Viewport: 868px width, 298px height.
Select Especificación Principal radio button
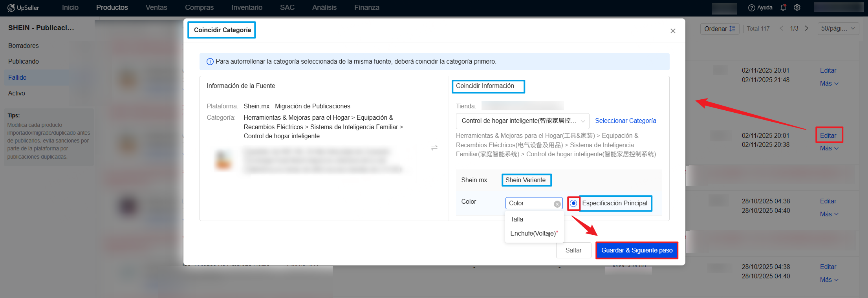point(573,203)
